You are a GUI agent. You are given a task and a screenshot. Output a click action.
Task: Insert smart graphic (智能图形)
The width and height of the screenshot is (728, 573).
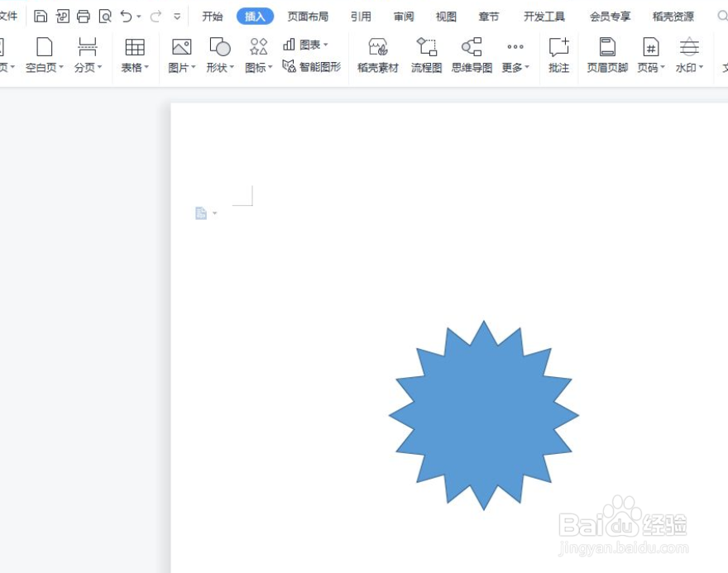[312, 67]
